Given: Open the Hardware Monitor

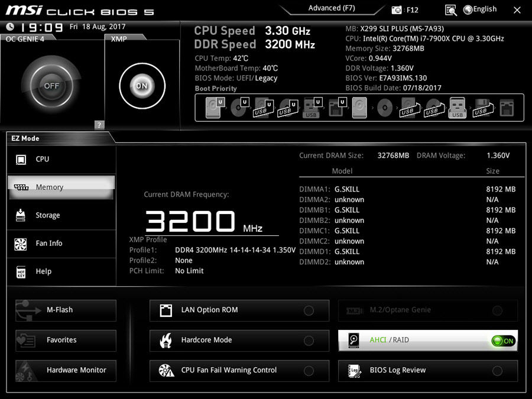Looking at the screenshot, I should (x=66, y=371).
